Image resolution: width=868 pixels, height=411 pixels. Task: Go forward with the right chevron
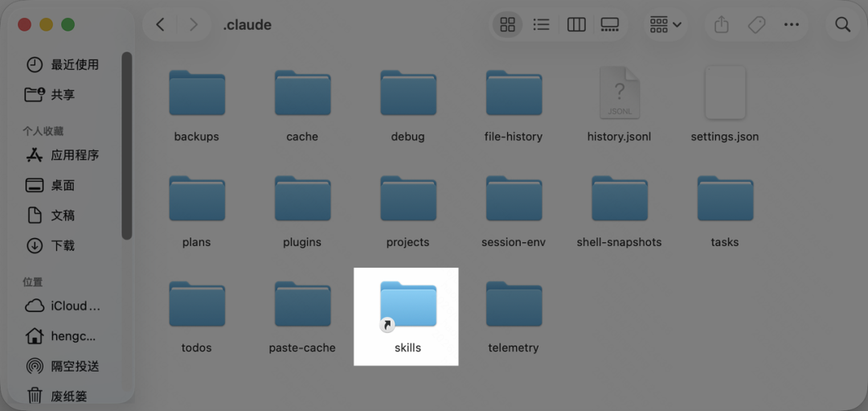(x=193, y=24)
